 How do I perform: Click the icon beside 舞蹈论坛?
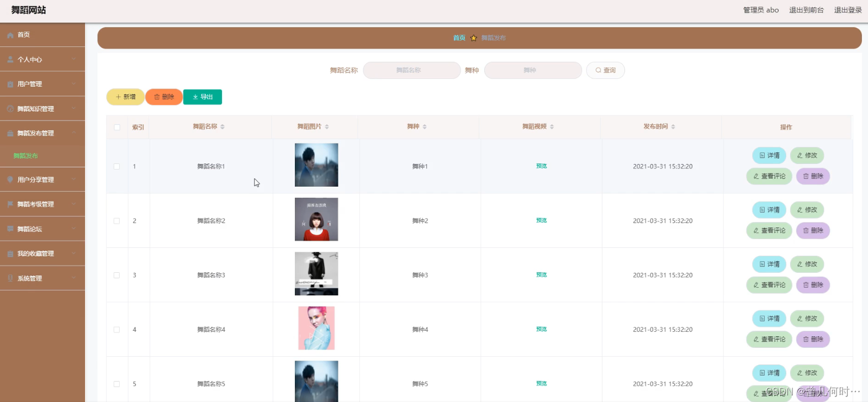(10, 229)
